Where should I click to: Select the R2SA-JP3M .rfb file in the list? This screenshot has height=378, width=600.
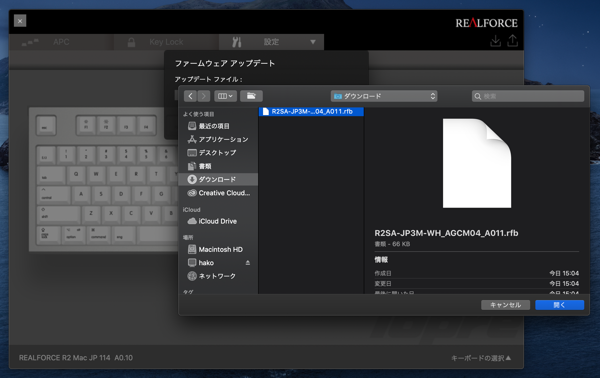[311, 111]
